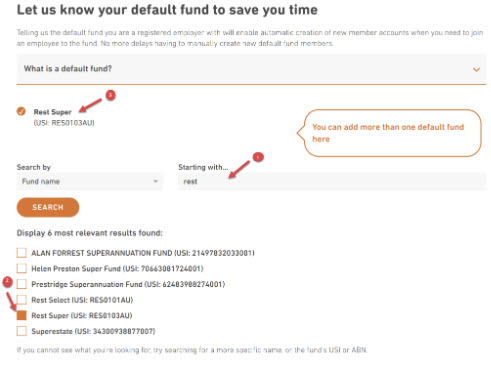Tick the Superestate fund checkbox
This screenshot has height=365, width=491.
22,331
